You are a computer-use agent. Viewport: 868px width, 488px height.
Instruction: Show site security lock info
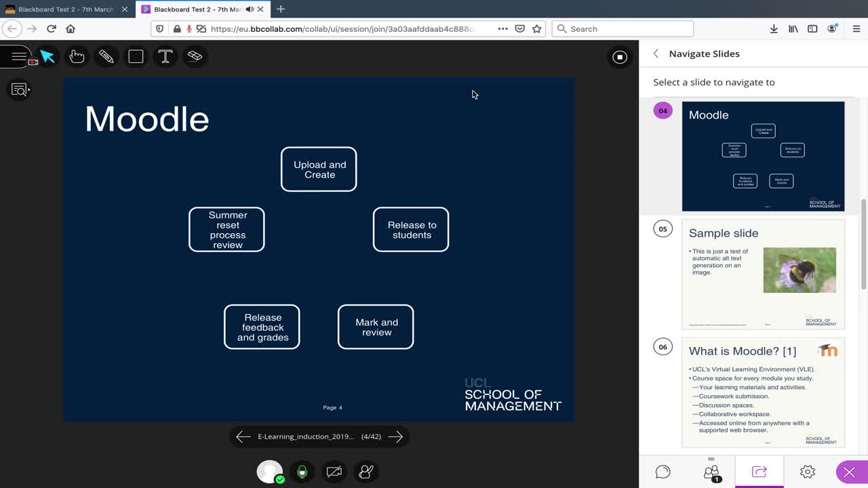(176, 29)
